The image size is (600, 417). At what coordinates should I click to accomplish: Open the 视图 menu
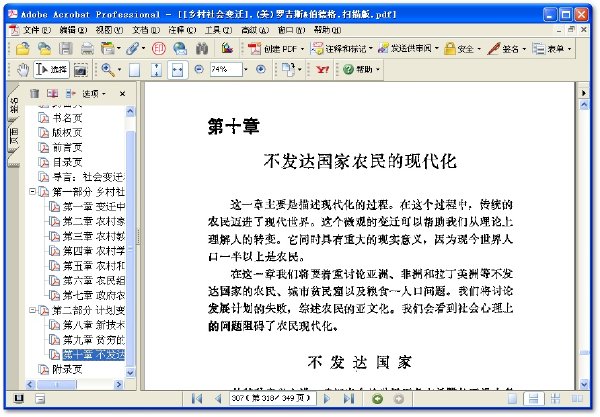click(109, 30)
